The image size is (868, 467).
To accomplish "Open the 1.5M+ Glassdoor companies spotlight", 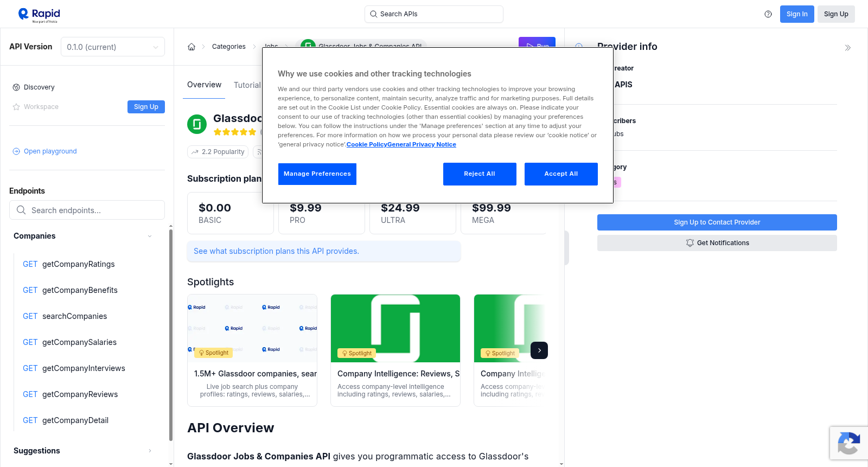I will [252, 350].
